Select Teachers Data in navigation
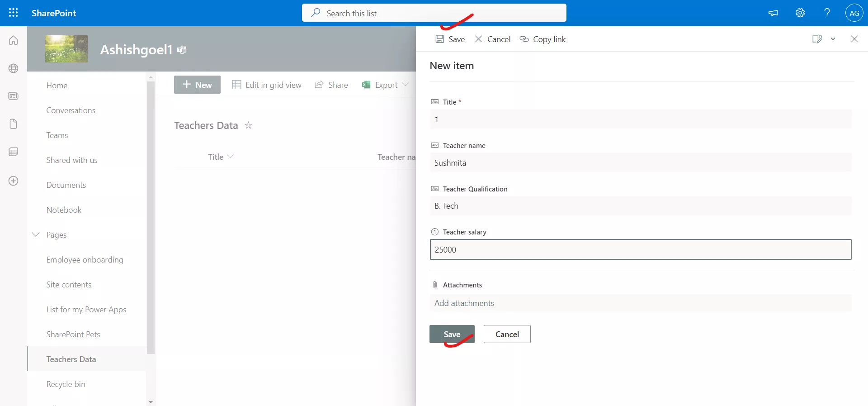The image size is (868, 406). point(87,359)
